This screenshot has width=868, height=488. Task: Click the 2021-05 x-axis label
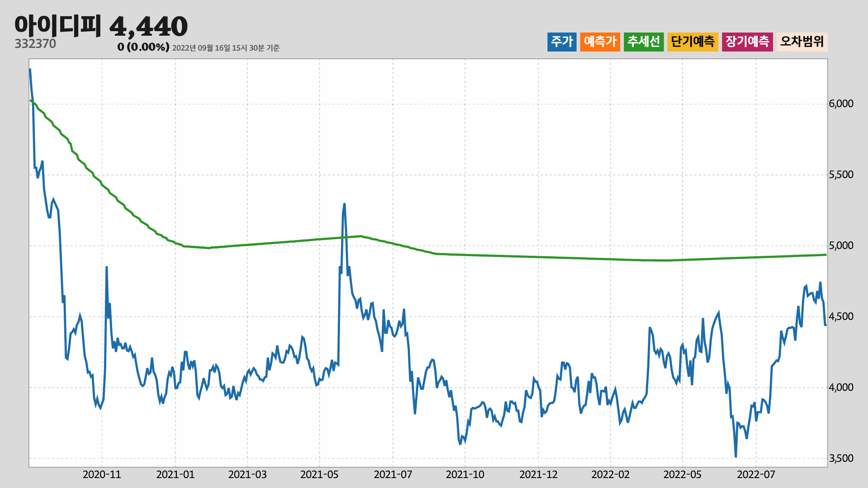click(319, 475)
